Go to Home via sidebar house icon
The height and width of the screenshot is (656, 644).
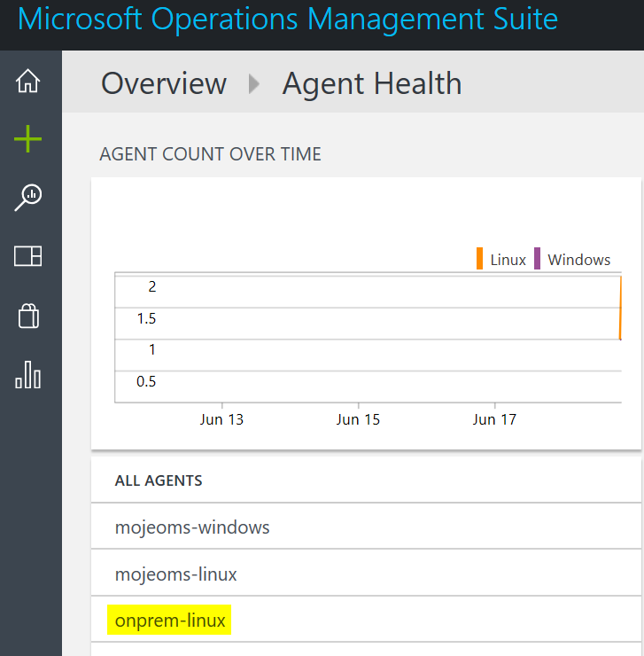pyautogui.click(x=28, y=81)
